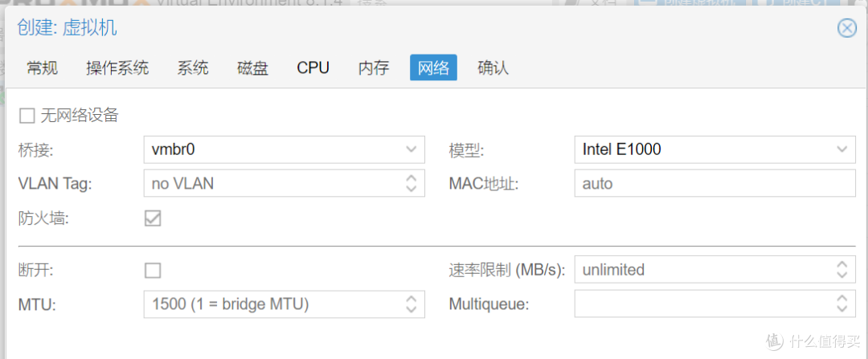Switch to the 常规 tab
This screenshot has width=868, height=359.
pos(42,68)
